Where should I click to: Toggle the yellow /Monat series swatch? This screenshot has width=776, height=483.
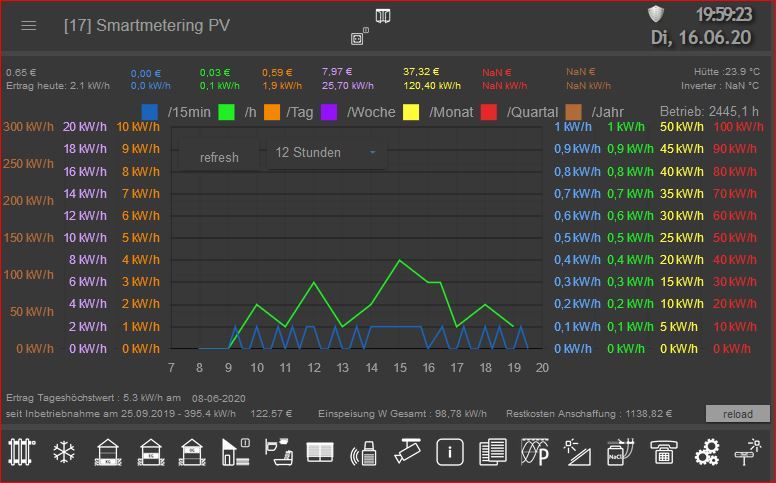point(411,112)
